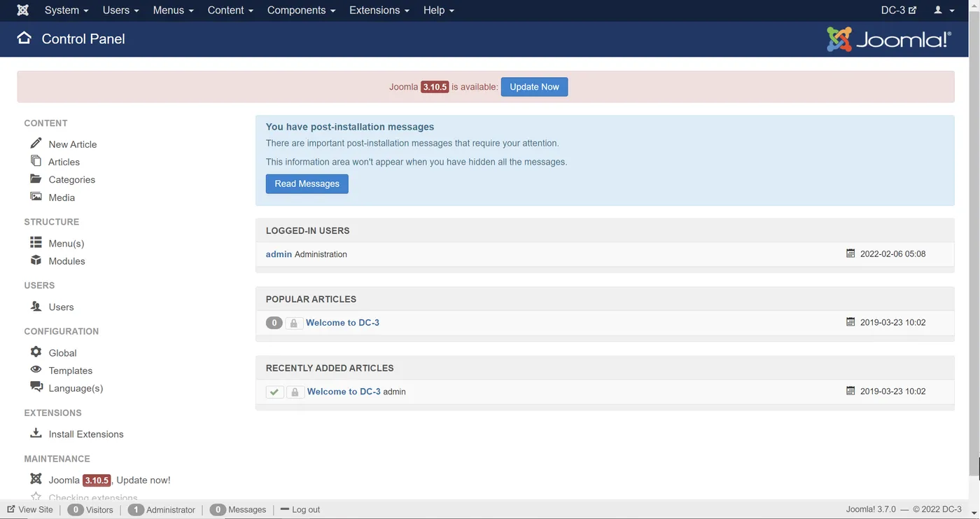Viewport: 980px width, 519px height.
Task: Click the speech bubbles icon beside Language(s)
Action: coord(36,387)
